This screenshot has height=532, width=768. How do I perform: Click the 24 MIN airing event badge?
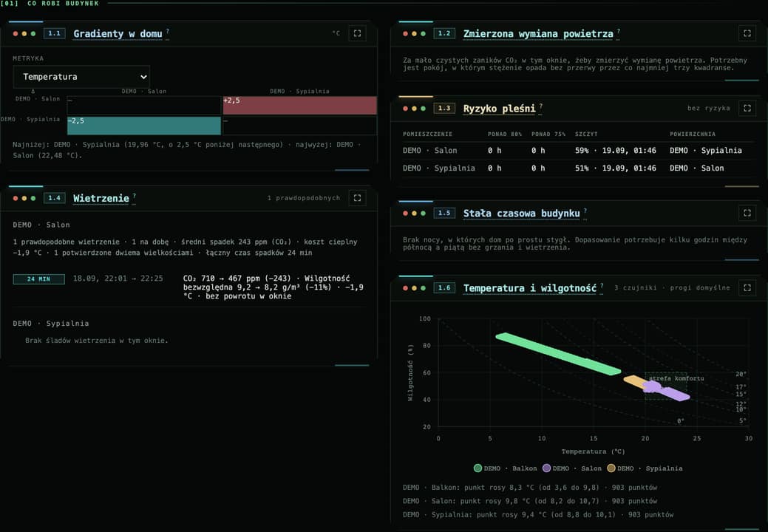point(38,279)
